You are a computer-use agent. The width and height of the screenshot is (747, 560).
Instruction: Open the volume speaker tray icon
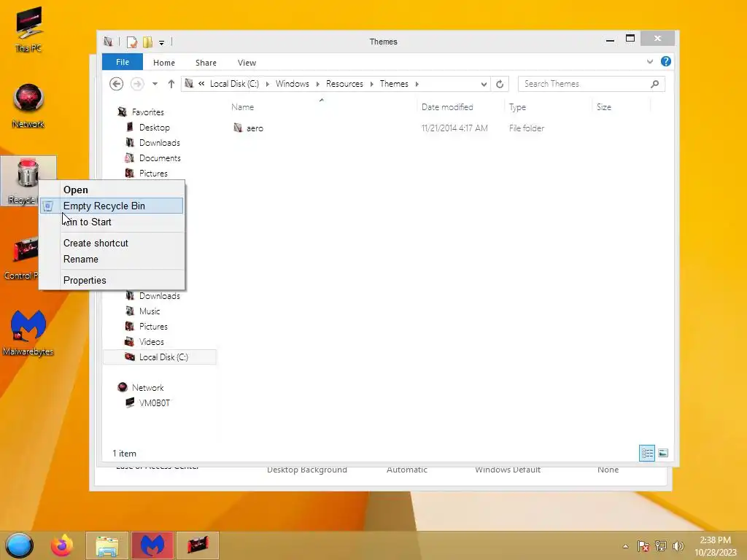[x=678, y=546]
